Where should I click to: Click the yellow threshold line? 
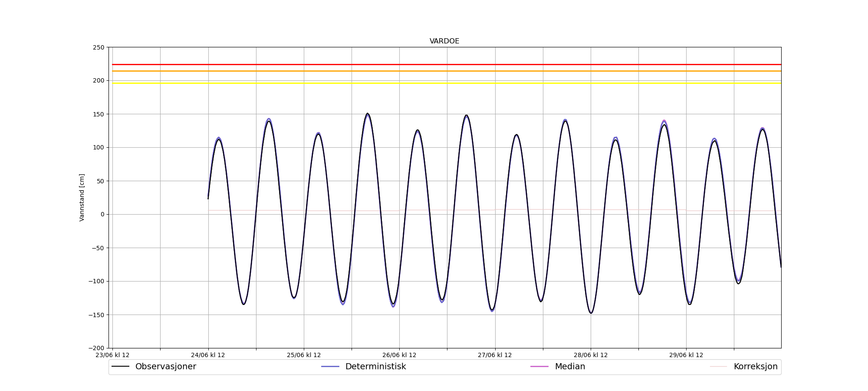[x=447, y=83]
